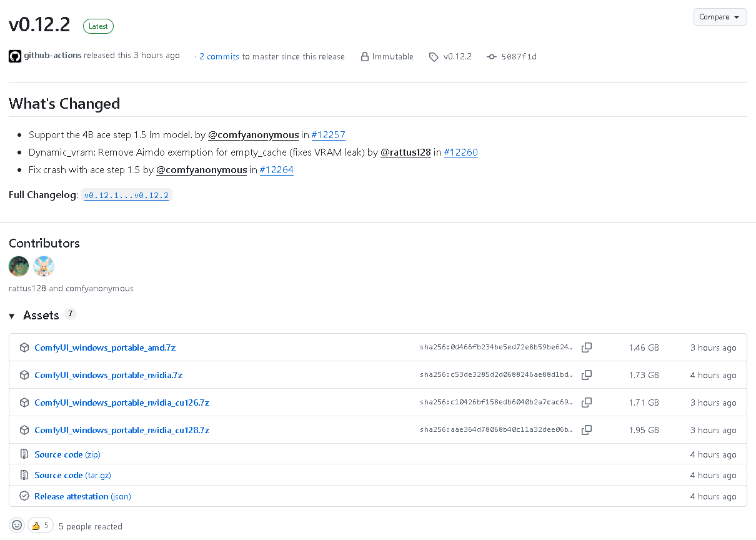View 2 commits to master since release
This screenshot has width=756, height=540.
pyautogui.click(x=219, y=56)
